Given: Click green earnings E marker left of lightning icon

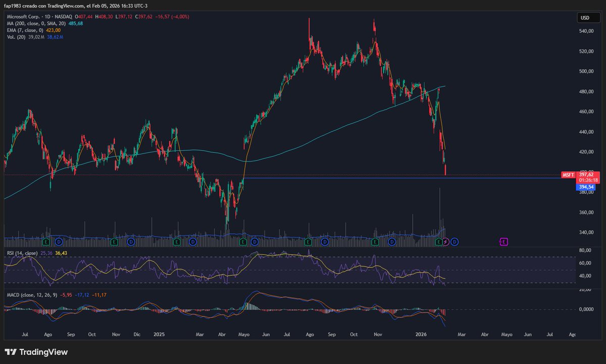Looking at the screenshot, I should [x=438, y=242].
